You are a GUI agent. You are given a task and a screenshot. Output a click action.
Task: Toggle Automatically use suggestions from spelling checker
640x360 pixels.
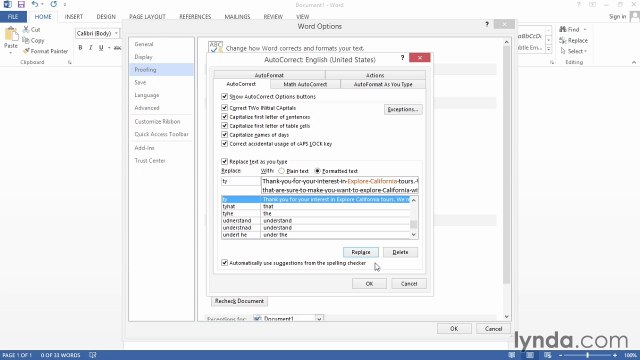(x=224, y=263)
